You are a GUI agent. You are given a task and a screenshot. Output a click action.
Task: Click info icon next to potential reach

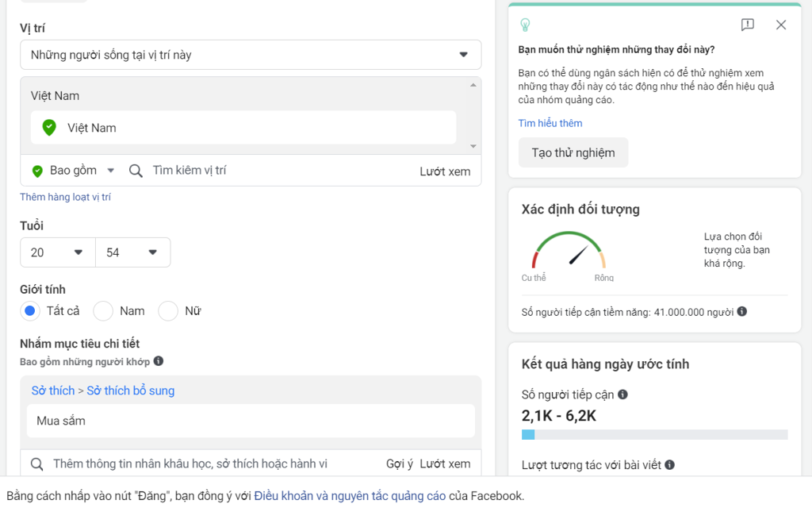click(741, 312)
